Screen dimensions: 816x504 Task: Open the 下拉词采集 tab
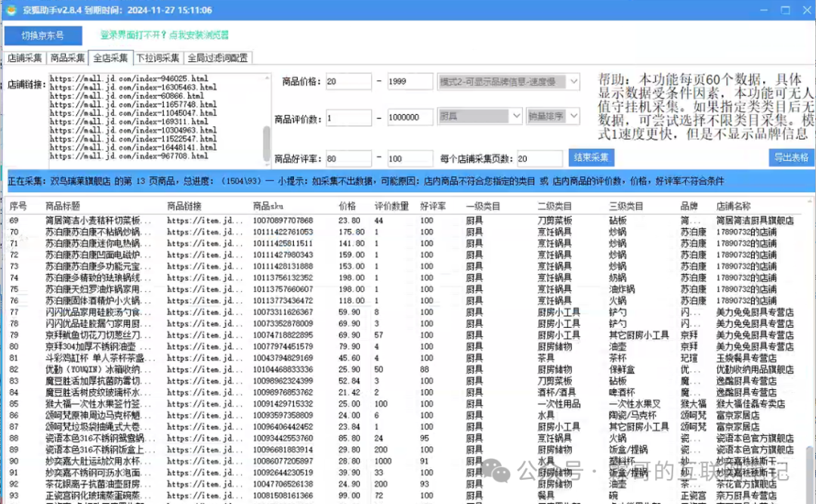pos(158,58)
